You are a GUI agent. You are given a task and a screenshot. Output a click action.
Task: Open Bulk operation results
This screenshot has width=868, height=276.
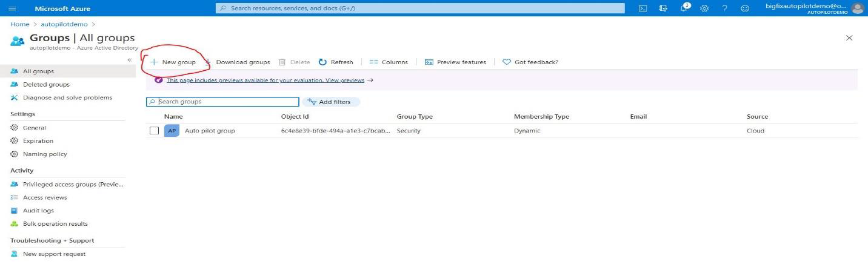55,224
